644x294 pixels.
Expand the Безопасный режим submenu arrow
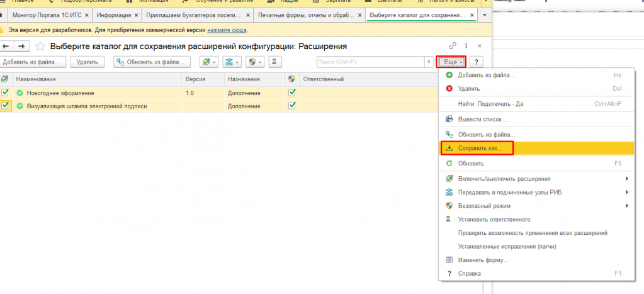(627, 205)
